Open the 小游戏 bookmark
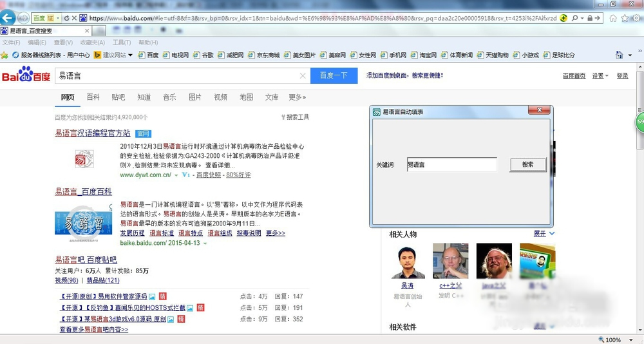The image size is (644, 344). pos(526,55)
